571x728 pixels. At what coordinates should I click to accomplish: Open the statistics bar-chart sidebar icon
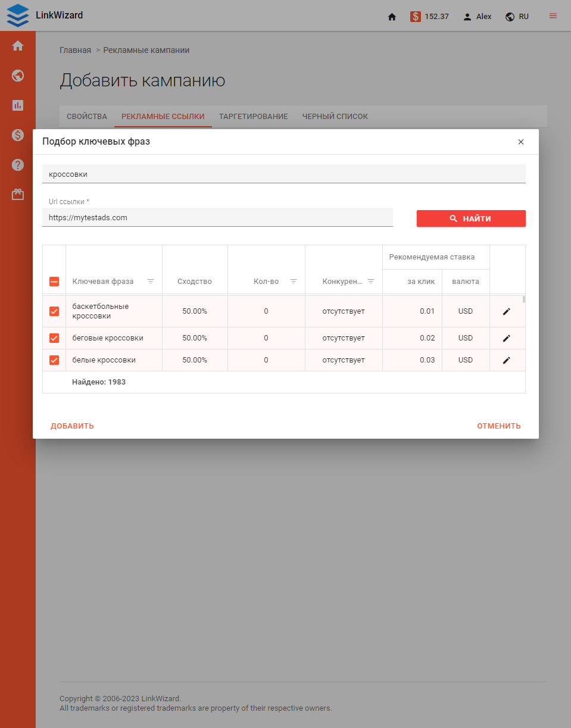(17, 105)
